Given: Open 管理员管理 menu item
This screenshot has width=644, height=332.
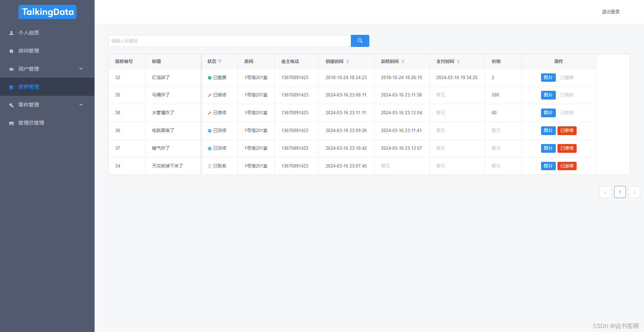Looking at the screenshot, I should pyautogui.click(x=47, y=123).
